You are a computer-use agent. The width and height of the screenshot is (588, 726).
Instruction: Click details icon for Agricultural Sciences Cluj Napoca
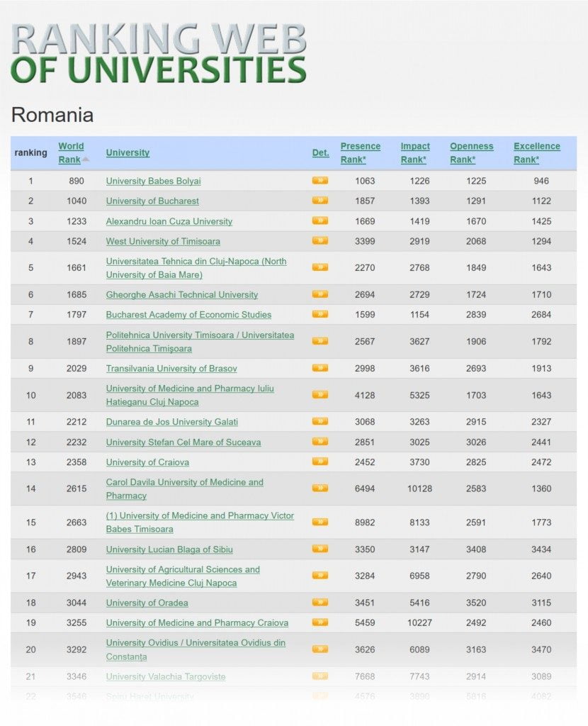[320, 576]
